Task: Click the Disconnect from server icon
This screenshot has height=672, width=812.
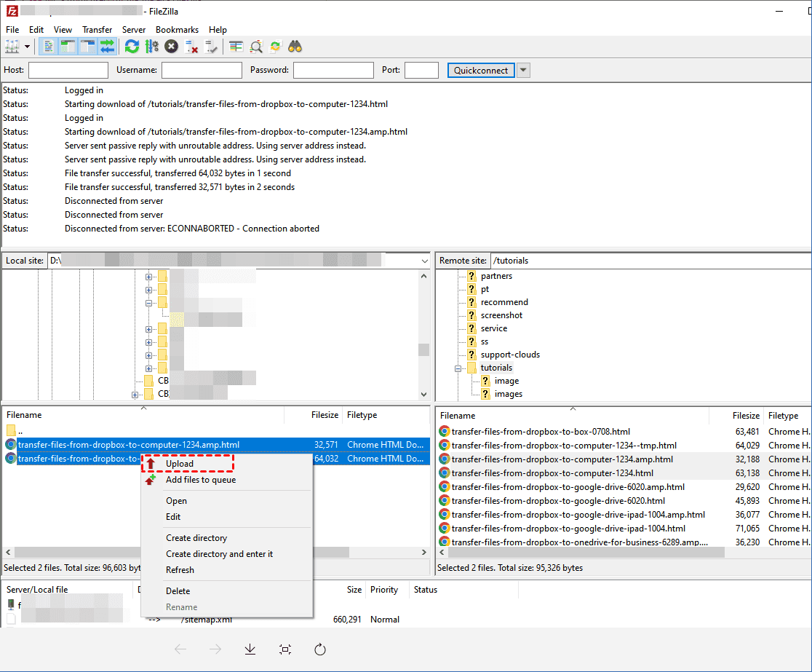Action: 191,47
